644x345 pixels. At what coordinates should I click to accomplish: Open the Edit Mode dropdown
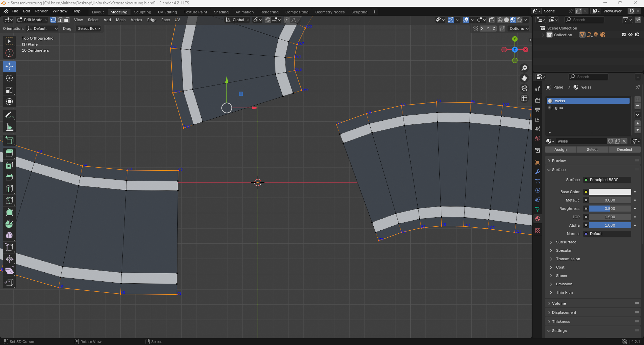(33, 20)
